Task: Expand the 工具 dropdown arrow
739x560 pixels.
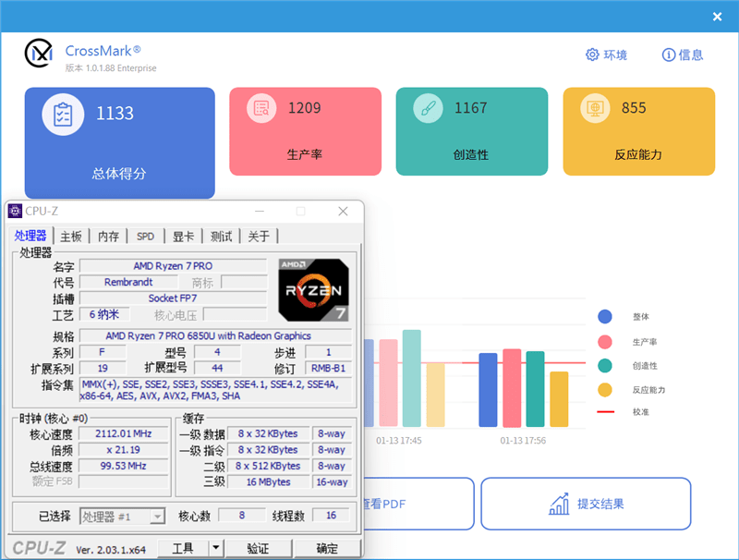Action: click(216, 548)
